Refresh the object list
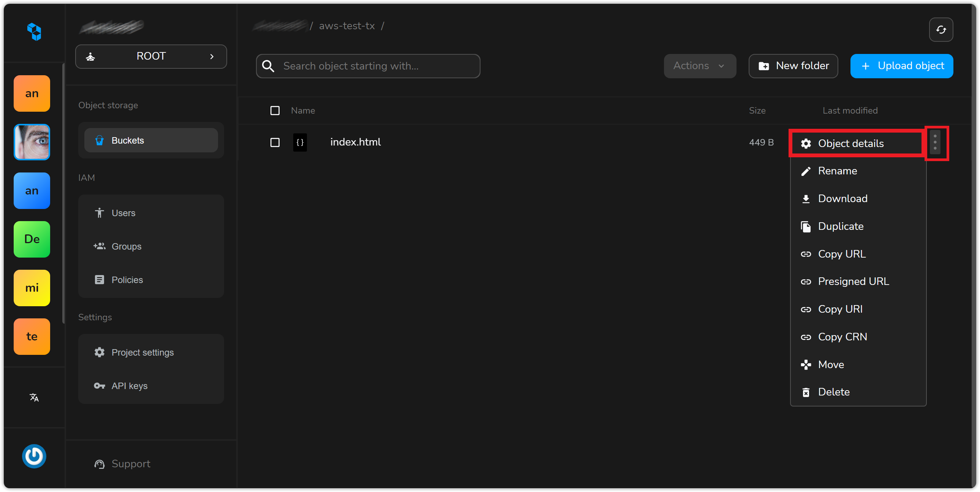 point(940,30)
